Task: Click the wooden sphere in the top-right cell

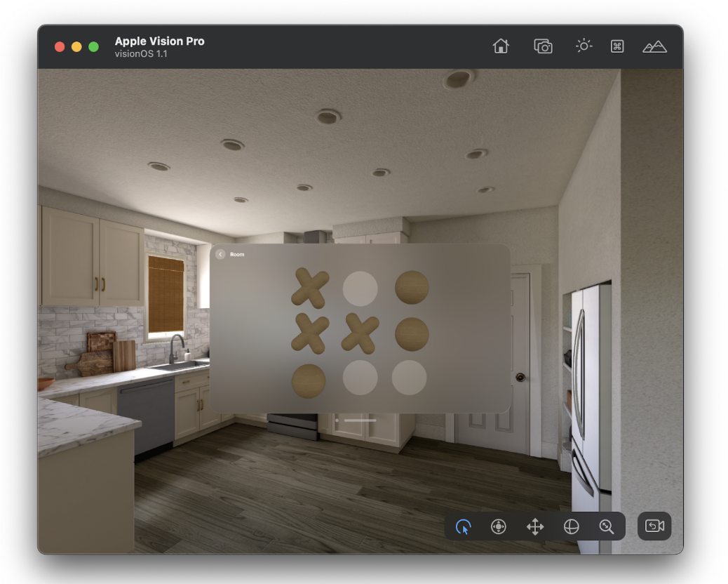Action: tap(412, 288)
